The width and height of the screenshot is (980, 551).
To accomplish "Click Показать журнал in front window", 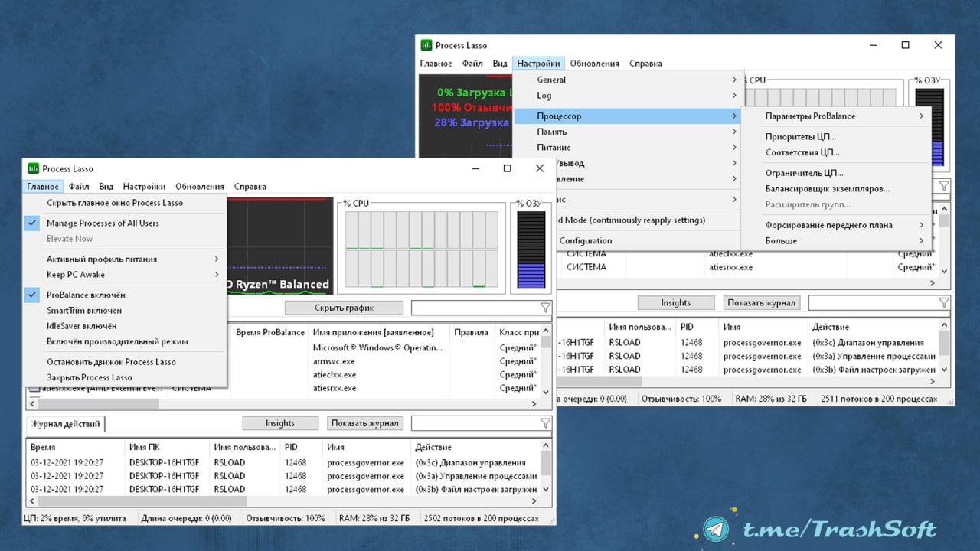I will [x=365, y=423].
